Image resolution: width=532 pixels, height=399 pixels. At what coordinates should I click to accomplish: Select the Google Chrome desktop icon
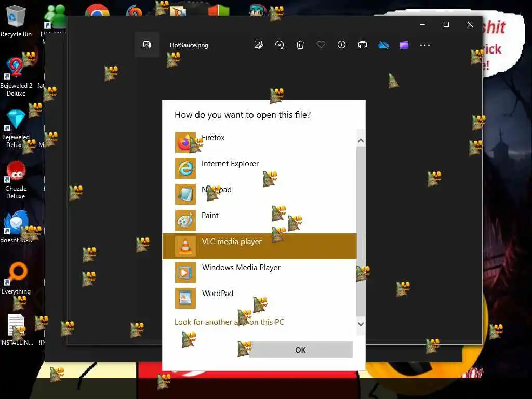97,10
